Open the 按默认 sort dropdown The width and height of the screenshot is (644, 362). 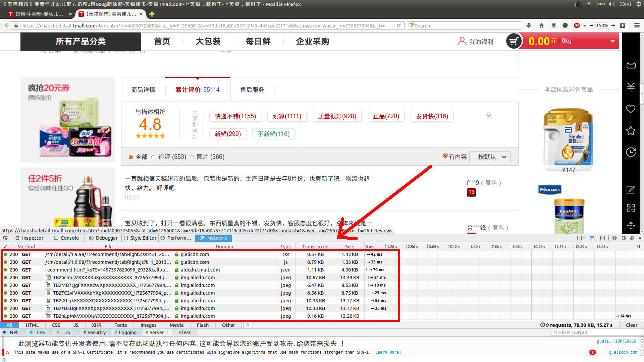490,157
